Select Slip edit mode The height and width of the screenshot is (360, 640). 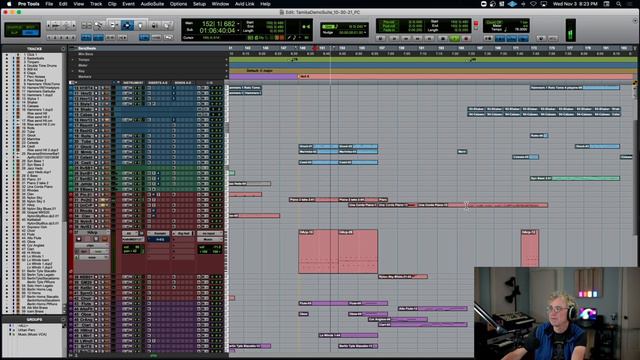point(14,33)
